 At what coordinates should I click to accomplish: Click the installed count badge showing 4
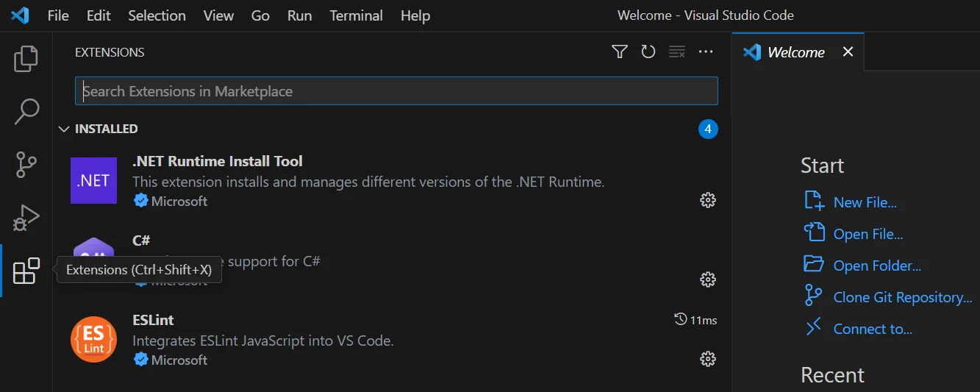tap(707, 129)
